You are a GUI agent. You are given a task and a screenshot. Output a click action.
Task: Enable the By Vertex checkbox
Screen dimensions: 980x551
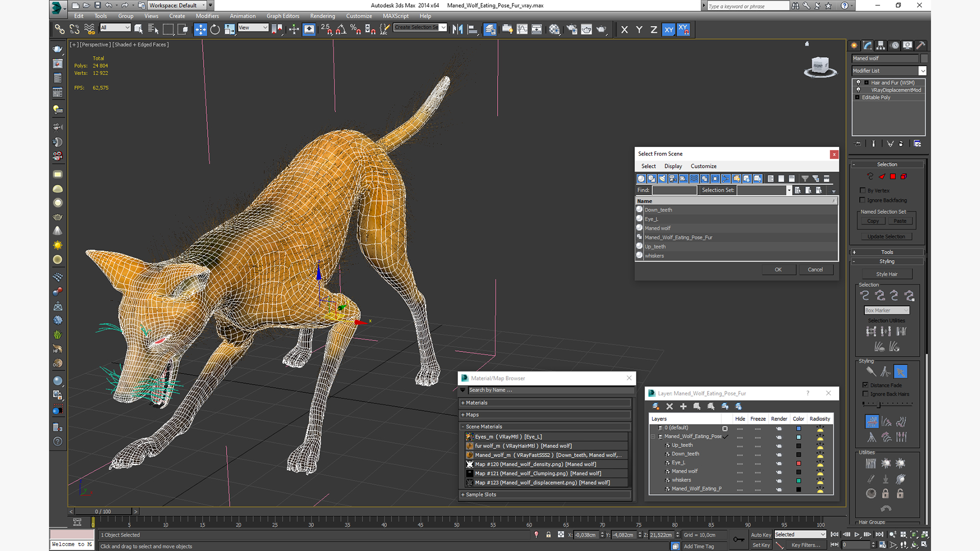click(863, 190)
